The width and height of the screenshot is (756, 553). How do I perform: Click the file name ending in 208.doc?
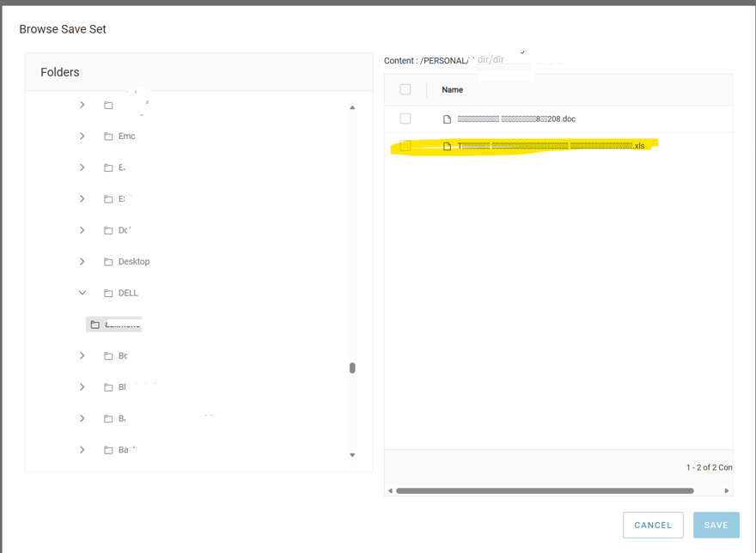pos(516,119)
